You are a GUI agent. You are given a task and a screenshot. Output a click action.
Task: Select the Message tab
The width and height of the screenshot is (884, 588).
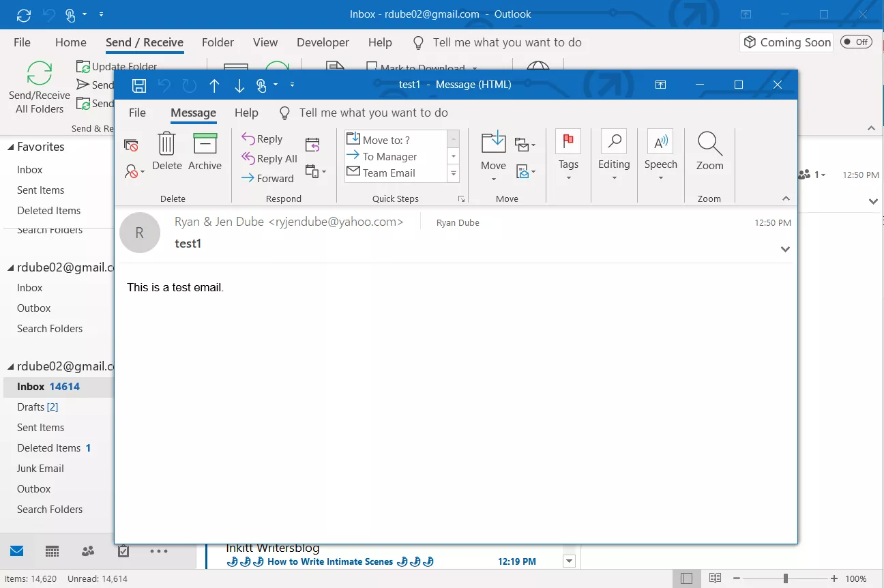coord(193,113)
